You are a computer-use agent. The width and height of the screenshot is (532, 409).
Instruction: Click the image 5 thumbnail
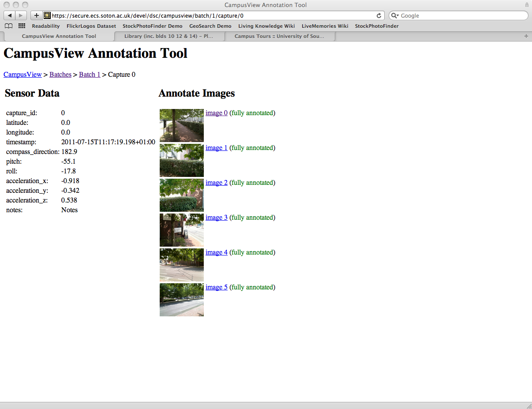tap(182, 300)
